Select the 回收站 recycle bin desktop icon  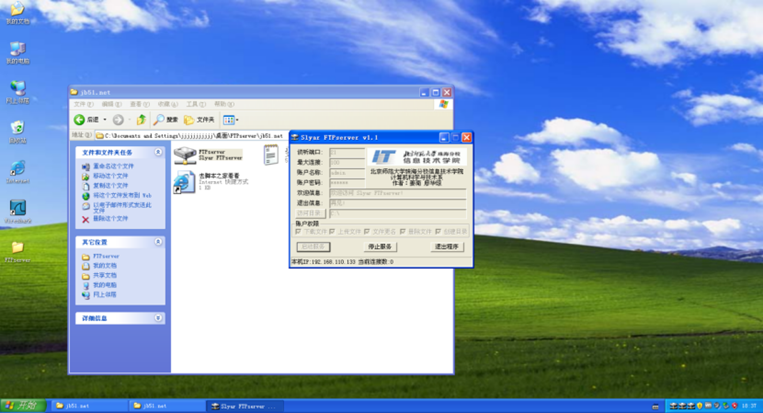[18, 132]
